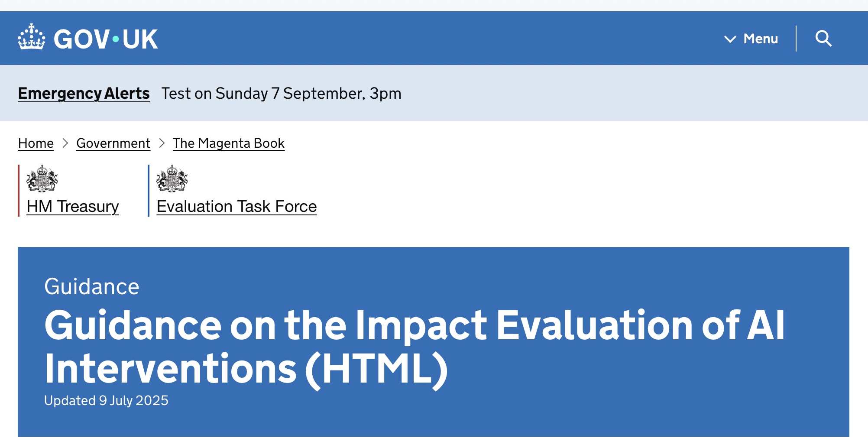
Task: Open the Evaluation Task Force link
Action: pos(236,207)
